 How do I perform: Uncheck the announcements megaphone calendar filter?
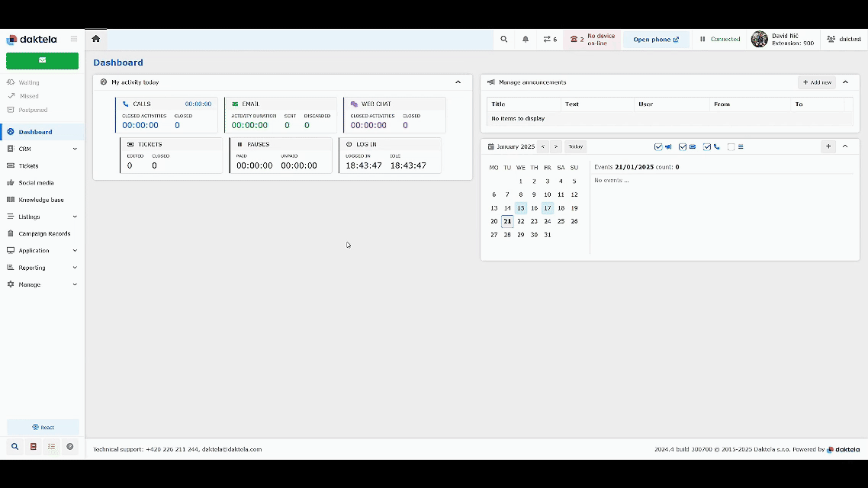pos(658,147)
